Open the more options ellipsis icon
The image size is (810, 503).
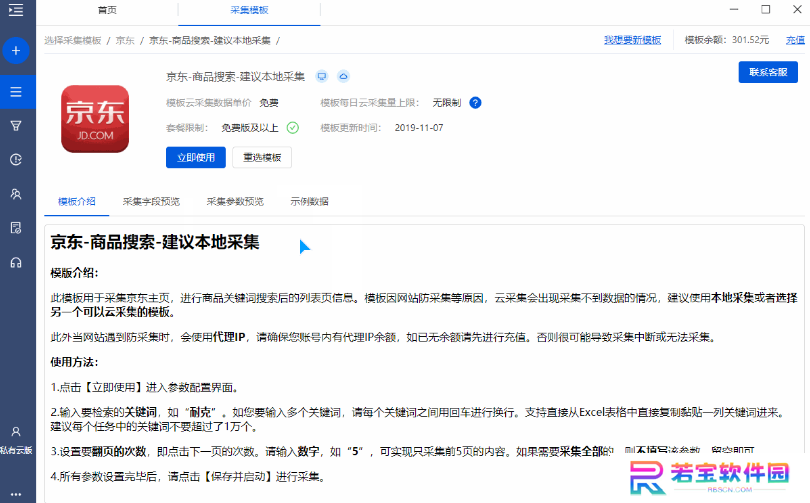16,494
